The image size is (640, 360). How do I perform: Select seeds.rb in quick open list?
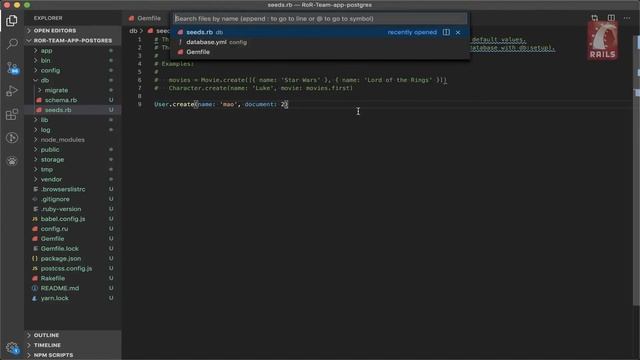[320, 32]
